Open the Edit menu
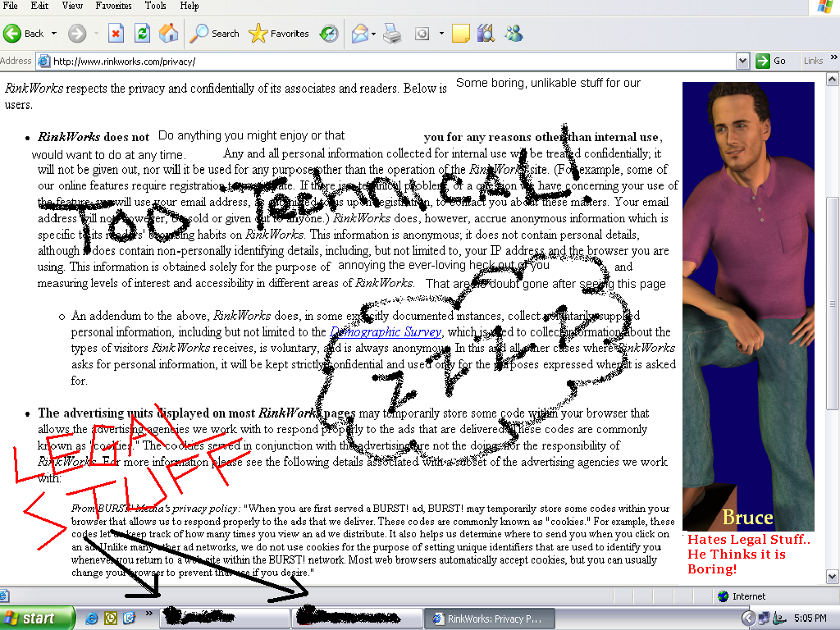Viewport: 840px width, 630px height. (x=39, y=6)
